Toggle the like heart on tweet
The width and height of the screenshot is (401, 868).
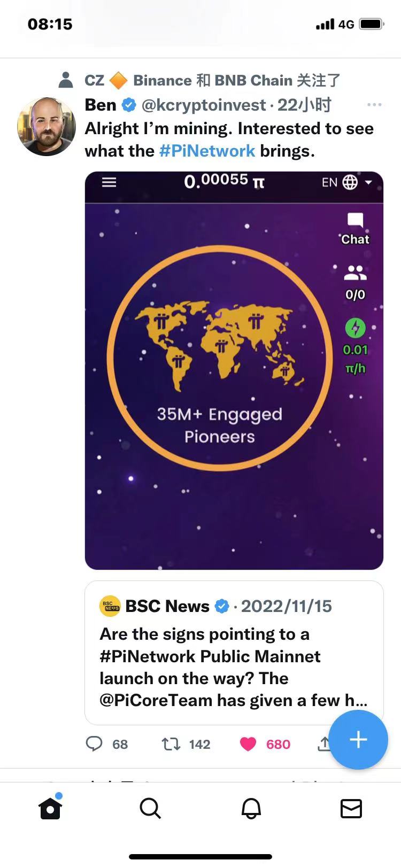click(248, 743)
